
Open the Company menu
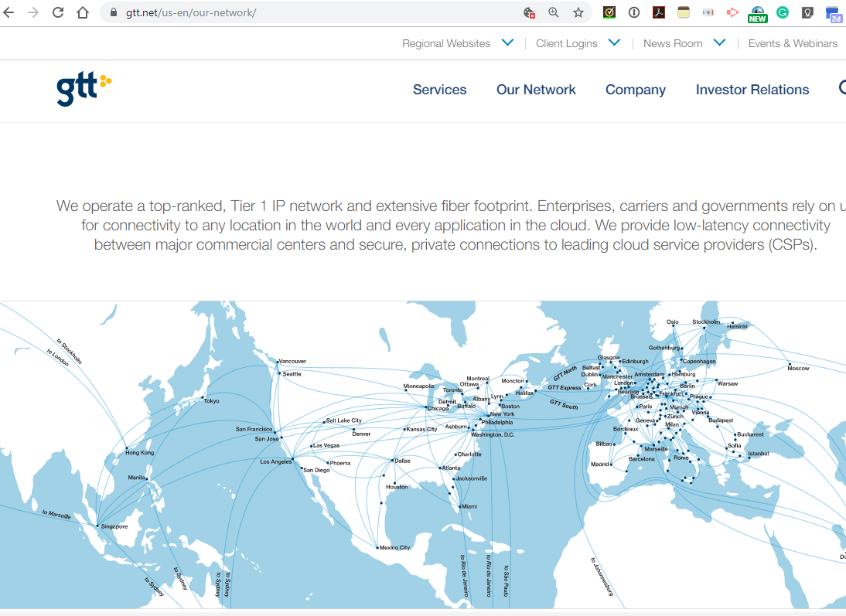click(x=635, y=90)
